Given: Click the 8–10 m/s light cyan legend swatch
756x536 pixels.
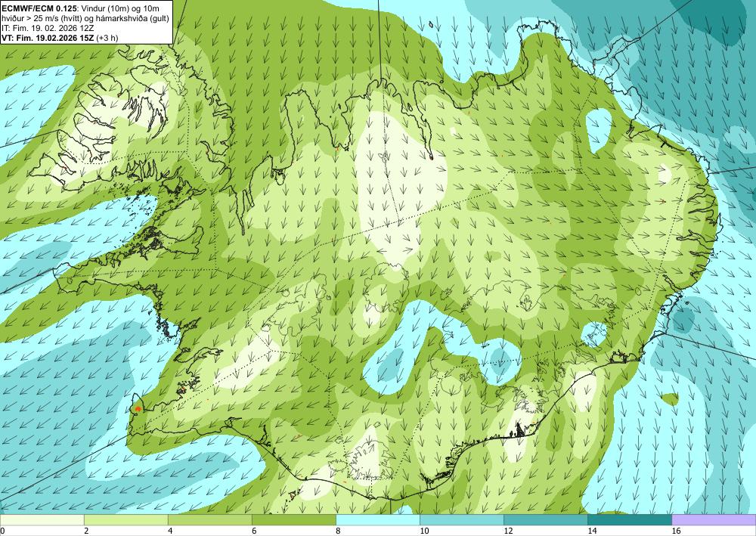Looking at the screenshot, I should point(377,519).
